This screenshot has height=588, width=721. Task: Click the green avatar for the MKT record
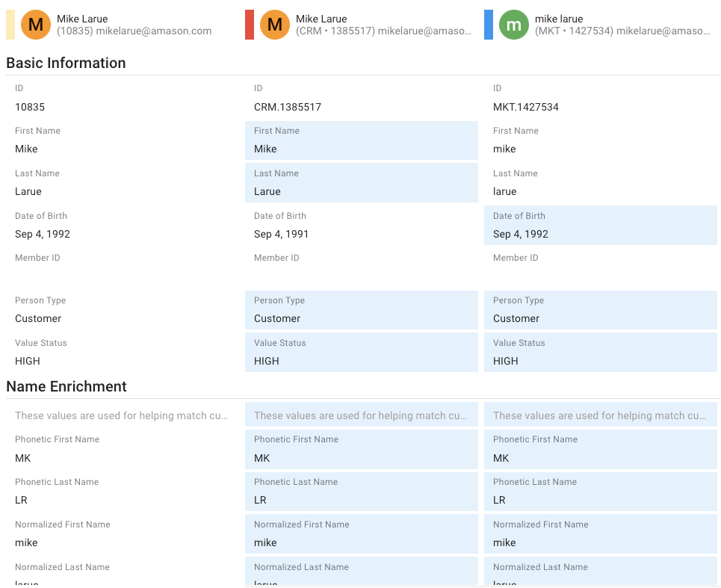point(514,25)
